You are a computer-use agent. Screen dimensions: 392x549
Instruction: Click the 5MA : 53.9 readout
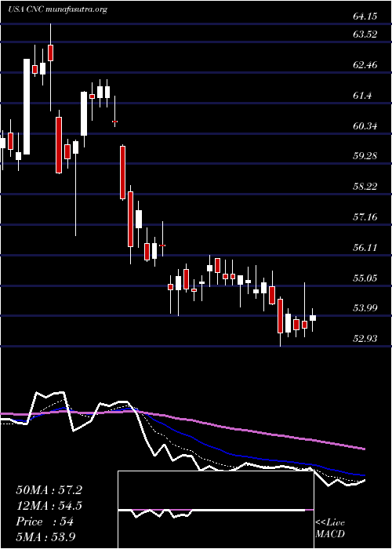pyautogui.click(x=46, y=536)
